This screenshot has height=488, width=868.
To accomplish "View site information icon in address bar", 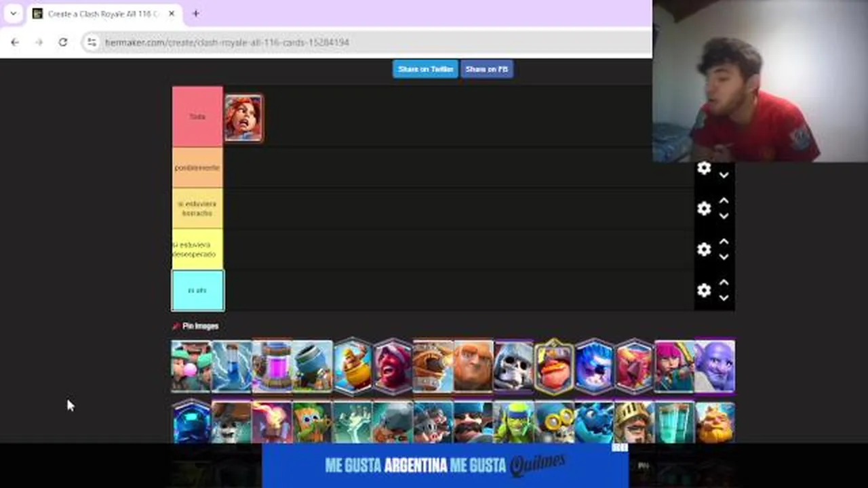I will pyautogui.click(x=92, y=42).
